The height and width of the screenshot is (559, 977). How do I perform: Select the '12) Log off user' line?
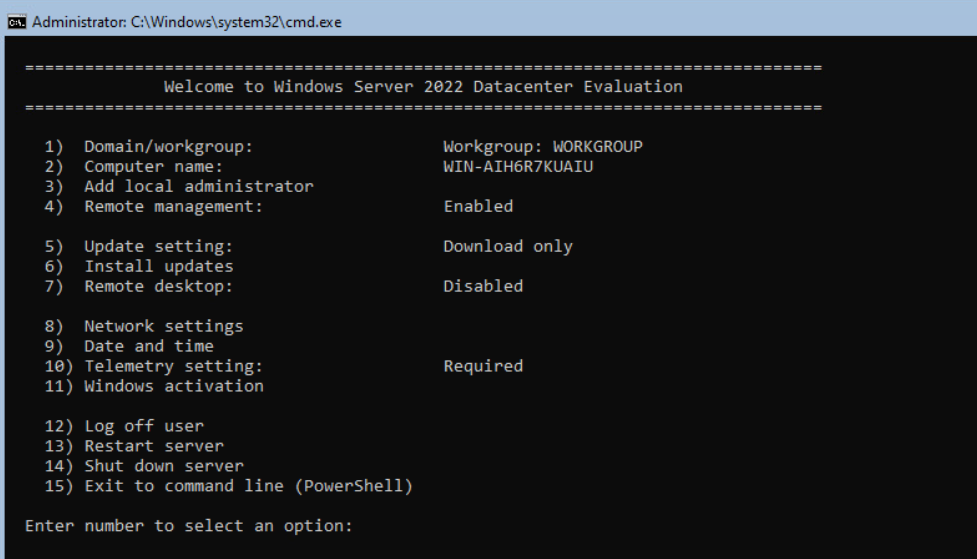point(124,426)
